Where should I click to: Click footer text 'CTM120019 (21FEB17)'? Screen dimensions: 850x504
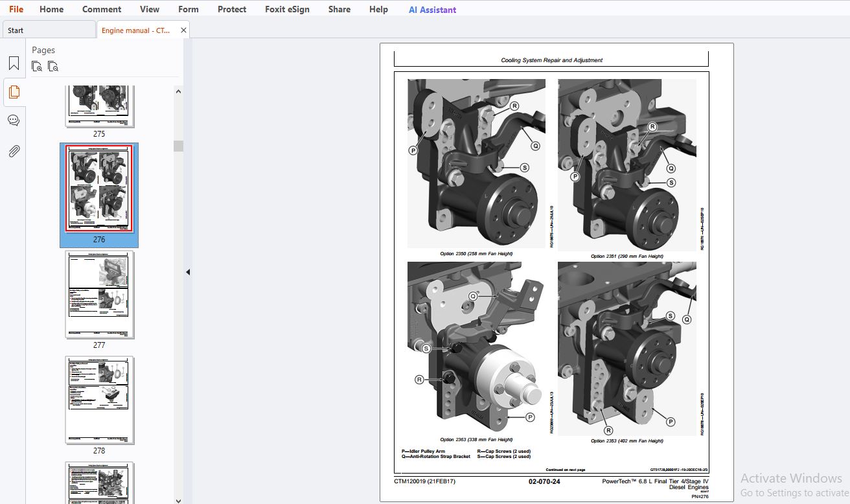[424, 481]
